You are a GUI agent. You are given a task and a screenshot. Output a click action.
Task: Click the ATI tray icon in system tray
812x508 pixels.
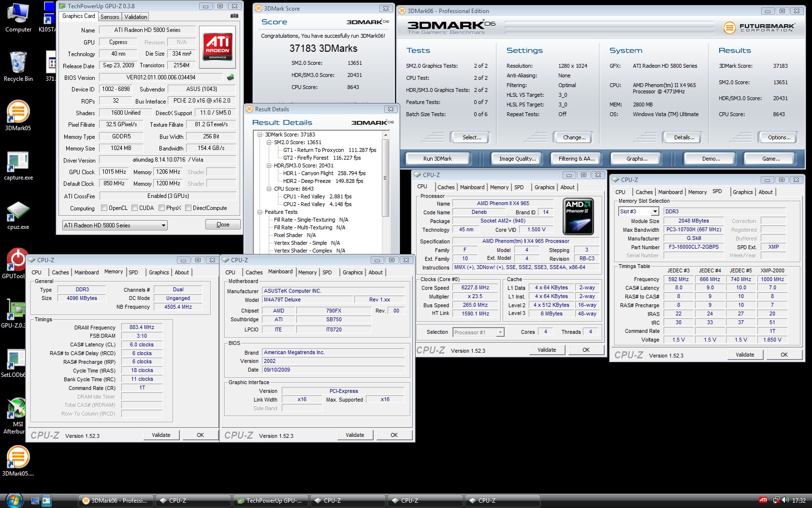click(763, 500)
